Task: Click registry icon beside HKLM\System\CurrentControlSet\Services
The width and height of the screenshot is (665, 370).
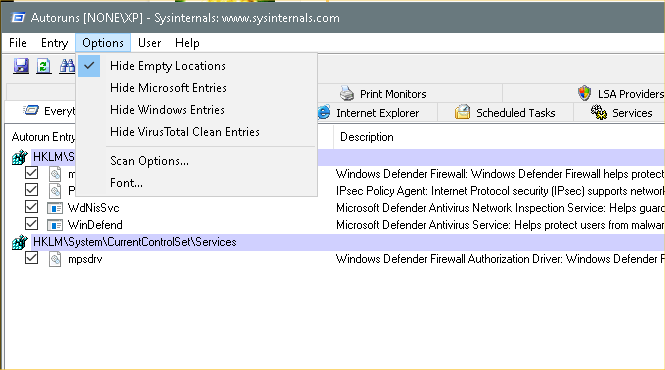Action: coord(20,242)
